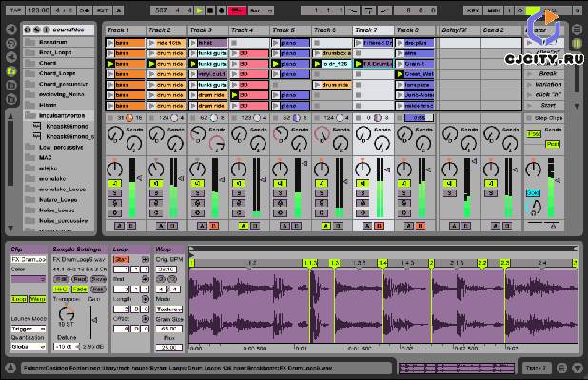
Task: Toggle the KEY map mode button
Action: (x=473, y=10)
